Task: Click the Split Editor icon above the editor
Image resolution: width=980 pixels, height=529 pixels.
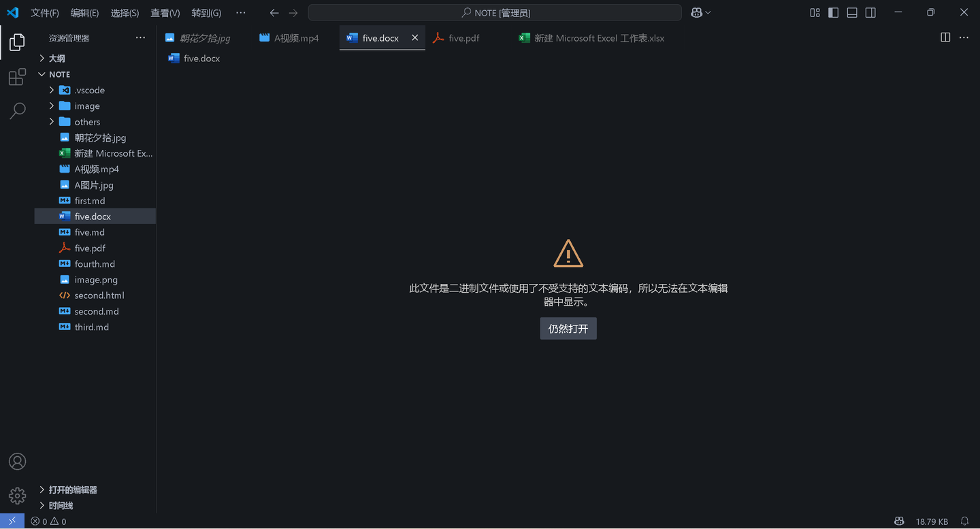Action: (x=945, y=37)
